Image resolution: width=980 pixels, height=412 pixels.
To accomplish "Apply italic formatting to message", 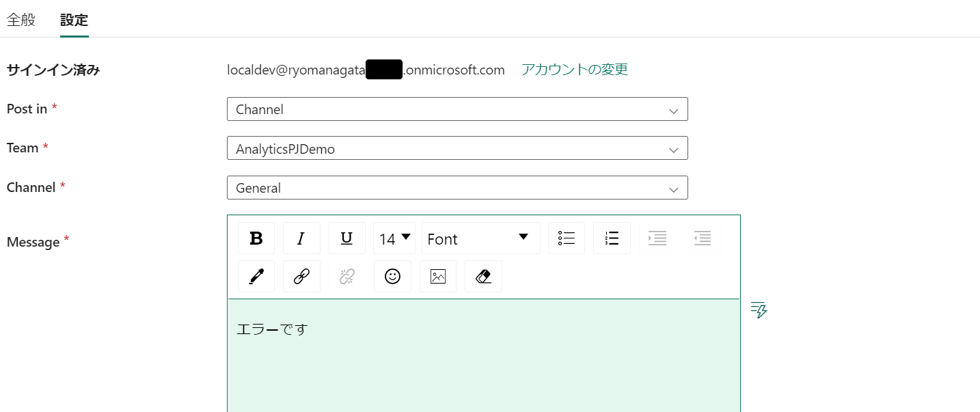I will pos(301,238).
